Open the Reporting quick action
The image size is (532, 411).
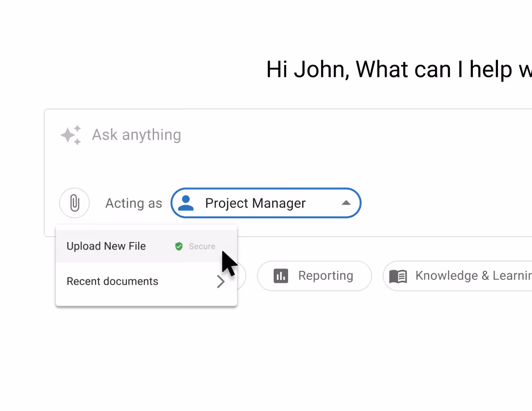tap(314, 276)
